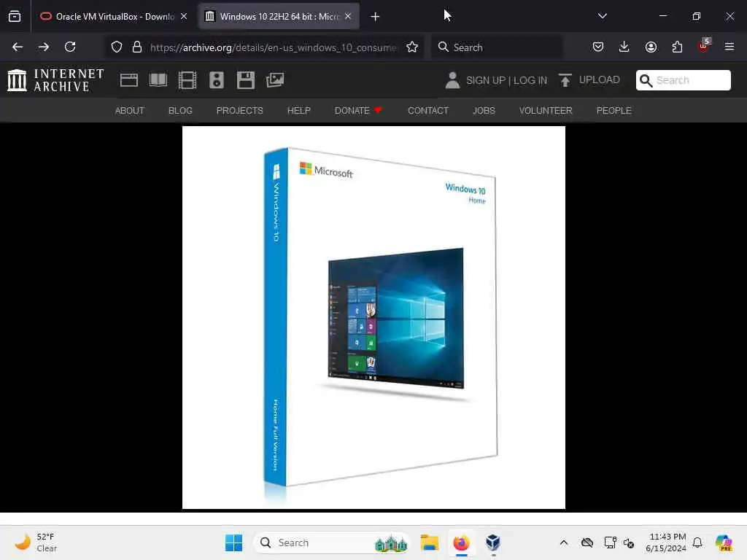Click Firefox icon on taskbar
The image size is (747, 560).
461,542
